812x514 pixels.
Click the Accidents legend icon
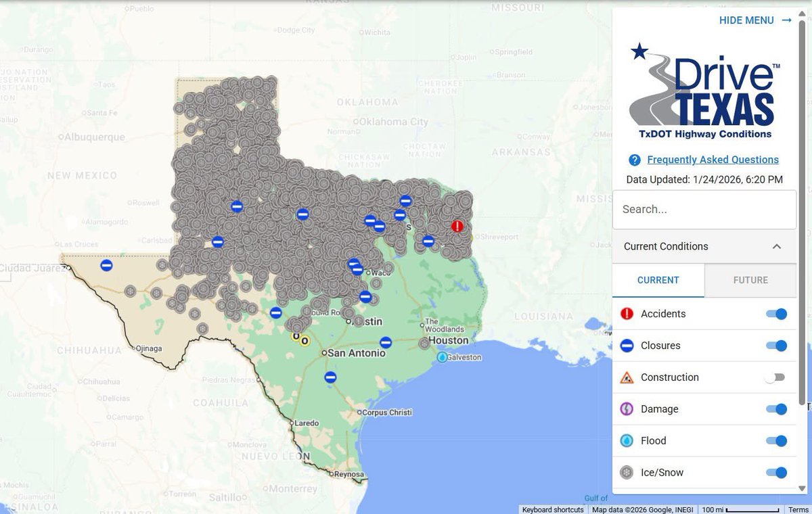point(627,314)
